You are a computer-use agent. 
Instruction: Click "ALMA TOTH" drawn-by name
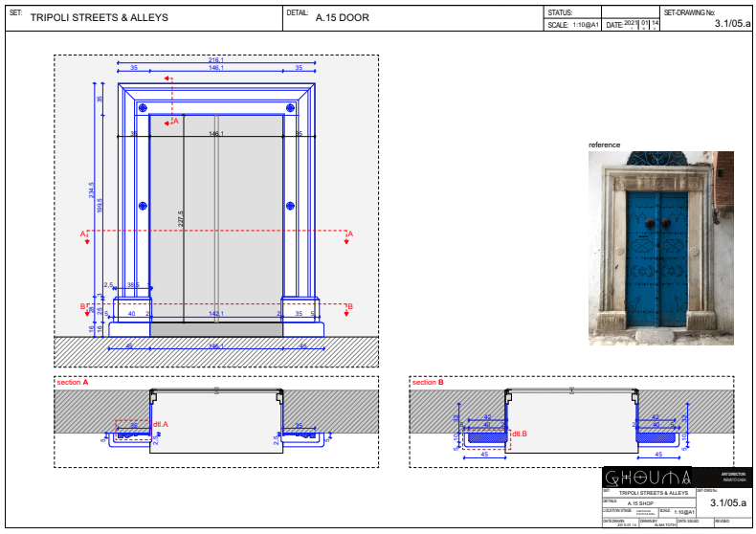point(665,524)
